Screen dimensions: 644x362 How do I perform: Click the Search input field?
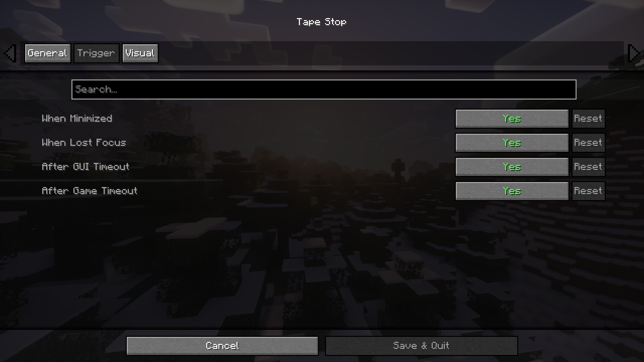324,89
